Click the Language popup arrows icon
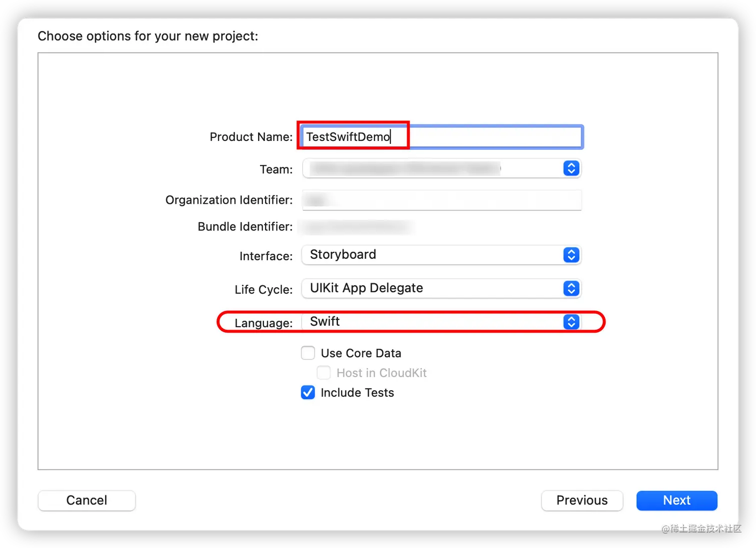Screen dimensions: 756x548 pyautogui.click(x=571, y=322)
